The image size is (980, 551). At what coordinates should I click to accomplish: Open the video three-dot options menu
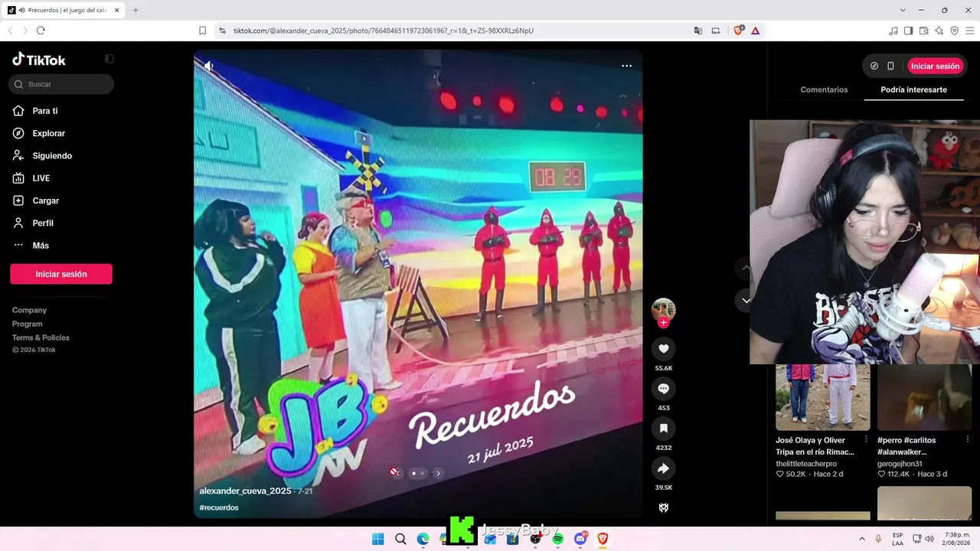626,66
